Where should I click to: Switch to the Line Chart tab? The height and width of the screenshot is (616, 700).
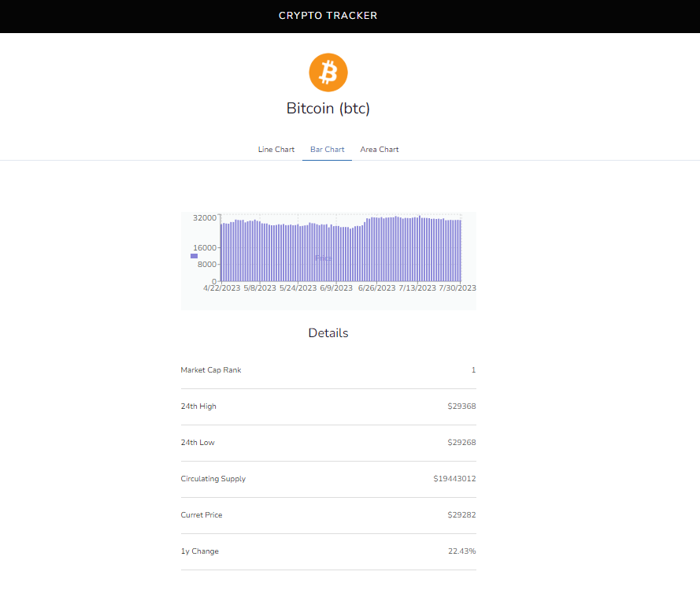tap(276, 150)
